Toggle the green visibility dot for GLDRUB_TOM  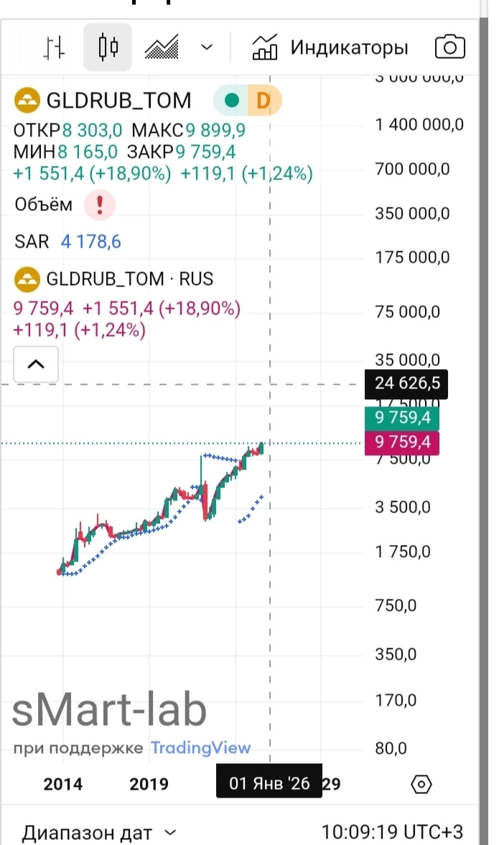tap(230, 100)
